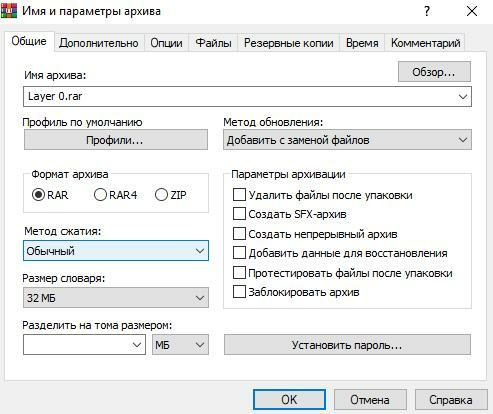Open the МБ volume unit dropdown
The height and width of the screenshot is (414, 493).
tap(180, 345)
